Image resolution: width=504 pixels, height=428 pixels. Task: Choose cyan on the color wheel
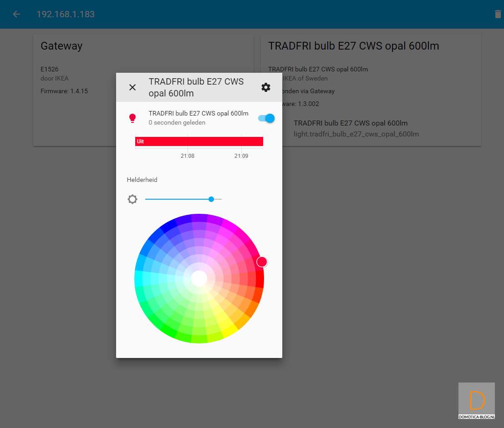point(138,278)
